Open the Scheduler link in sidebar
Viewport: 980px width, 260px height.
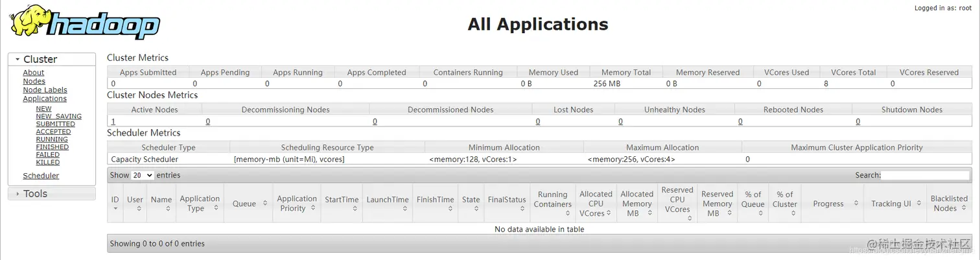pyautogui.click(x=41, y=176)
